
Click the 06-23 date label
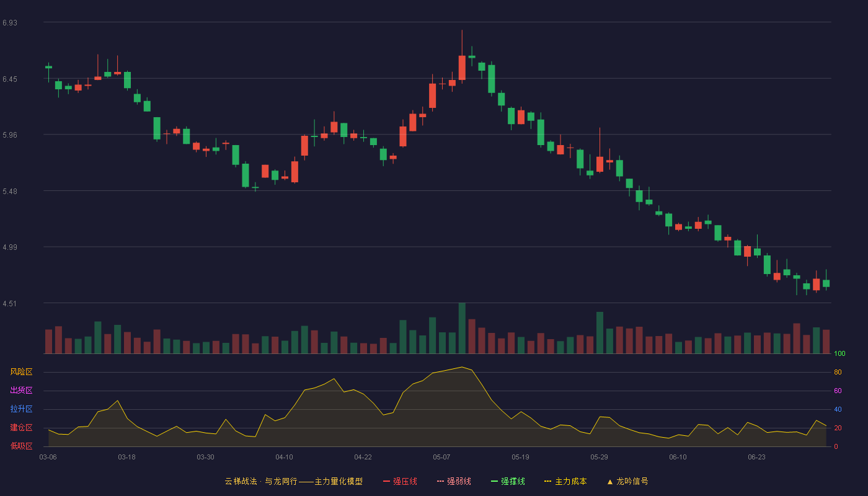click(x=756, y=457)
